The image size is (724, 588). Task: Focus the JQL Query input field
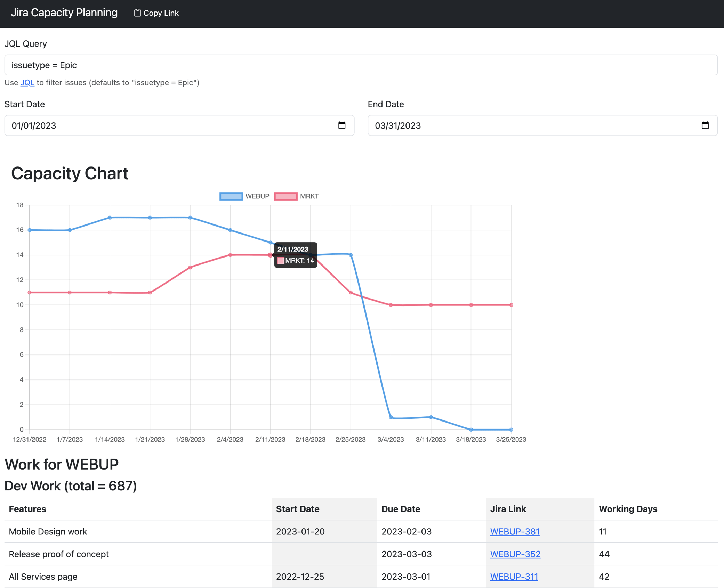tap(361, 65)
